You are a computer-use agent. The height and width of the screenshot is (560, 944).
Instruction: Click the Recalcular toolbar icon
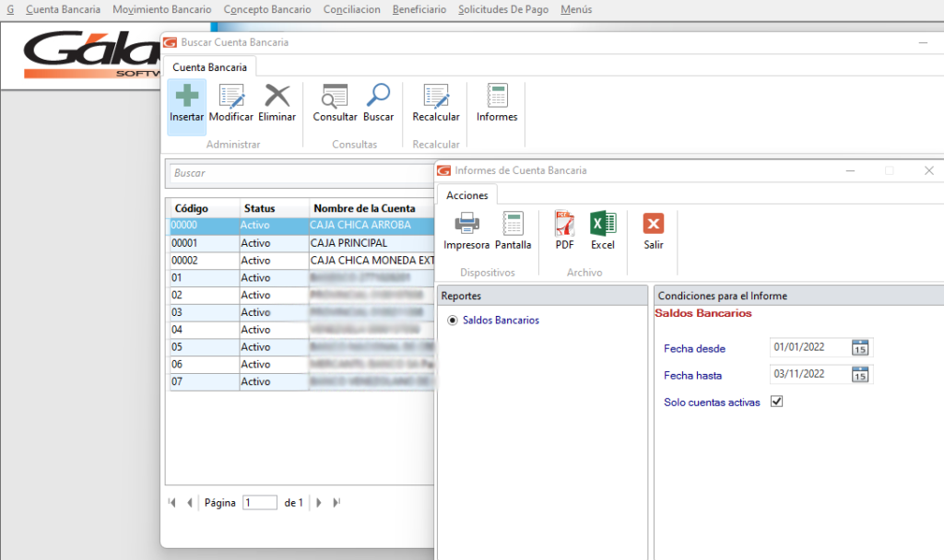(x=435, y=97)
